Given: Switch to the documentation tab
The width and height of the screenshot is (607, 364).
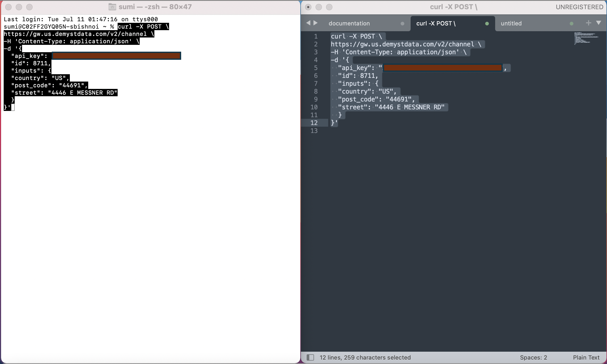Looking at the screenshot, I should [349, 24].
